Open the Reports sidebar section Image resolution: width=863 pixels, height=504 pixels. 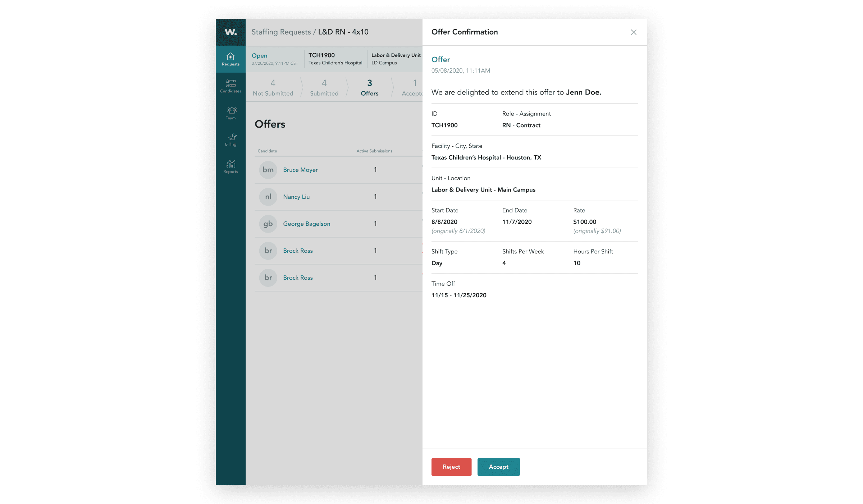click(230, 167)
